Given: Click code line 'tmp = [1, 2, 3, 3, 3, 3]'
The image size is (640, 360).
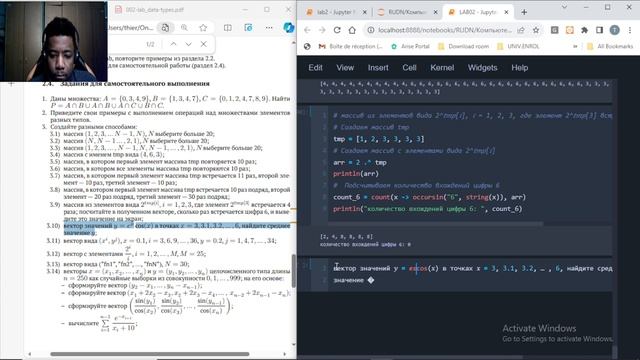Looking at the screenshot, I should click(379, 139).
